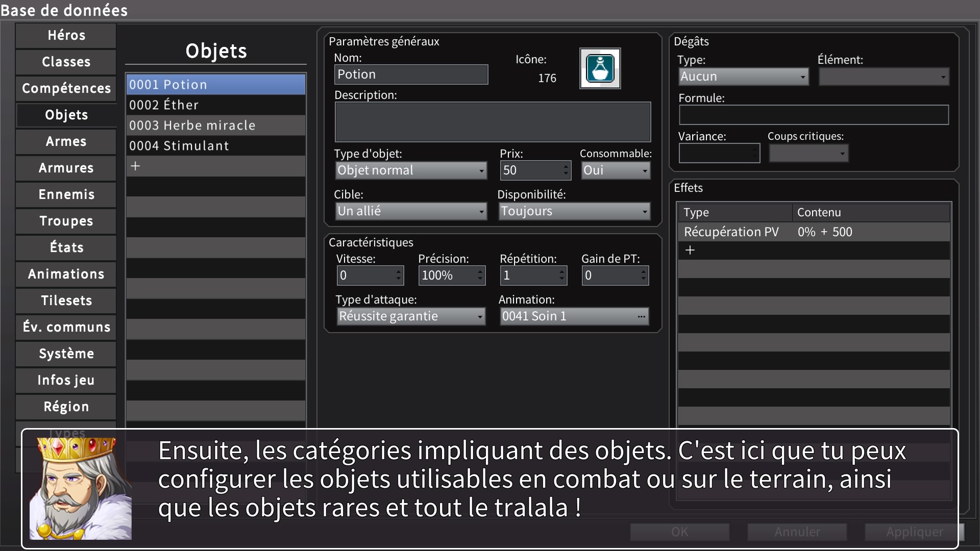Click the Précision stepper field

452,275
